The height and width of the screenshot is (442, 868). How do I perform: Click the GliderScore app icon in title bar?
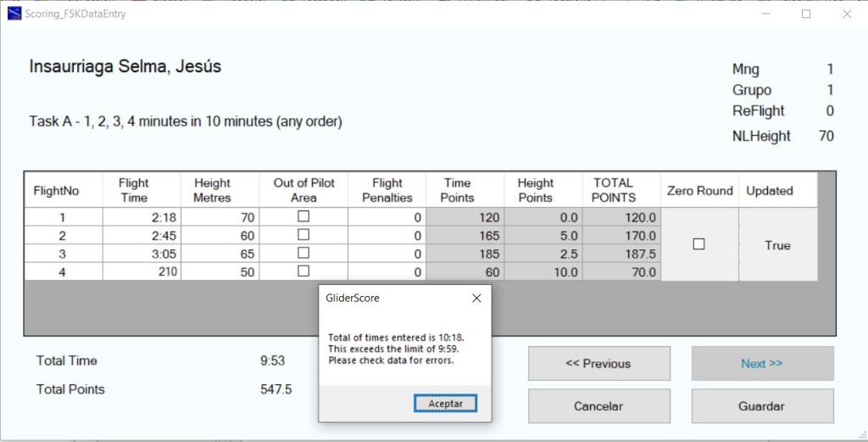(14, 14)
